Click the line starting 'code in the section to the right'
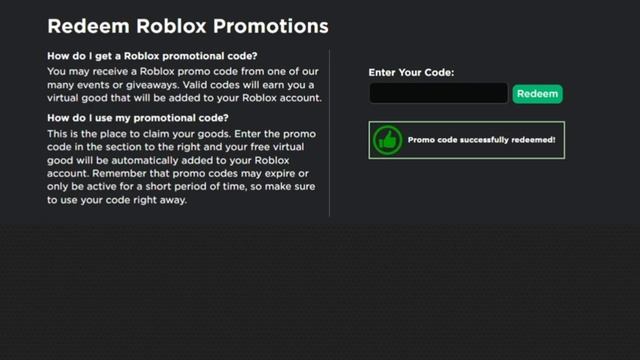Viewport: 640px width, 360px height. coord(176,147)
